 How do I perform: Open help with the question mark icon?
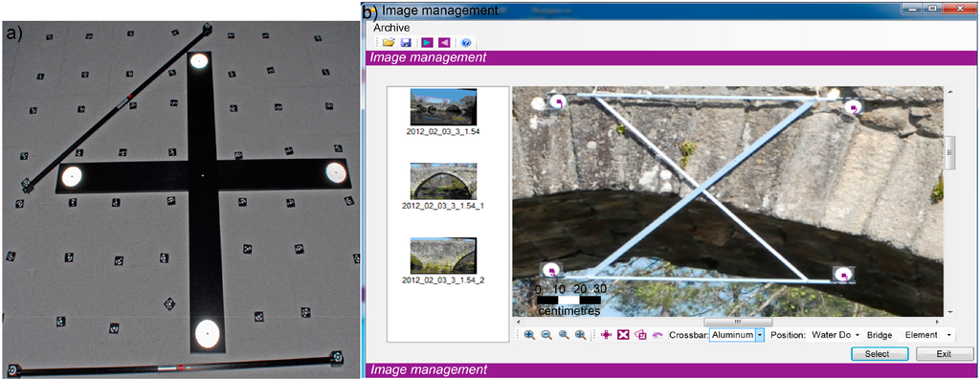466,42
